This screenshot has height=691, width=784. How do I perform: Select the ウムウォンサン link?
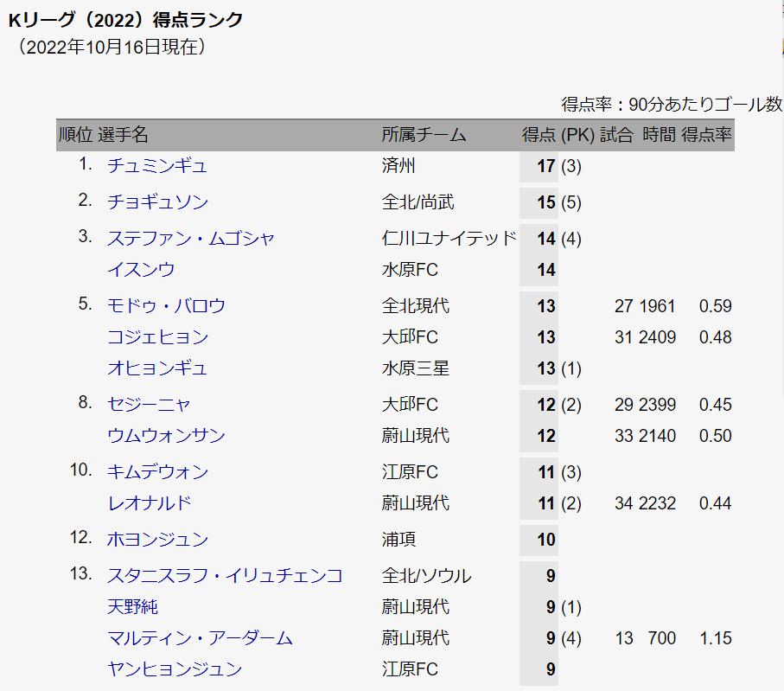pos(166,436)
